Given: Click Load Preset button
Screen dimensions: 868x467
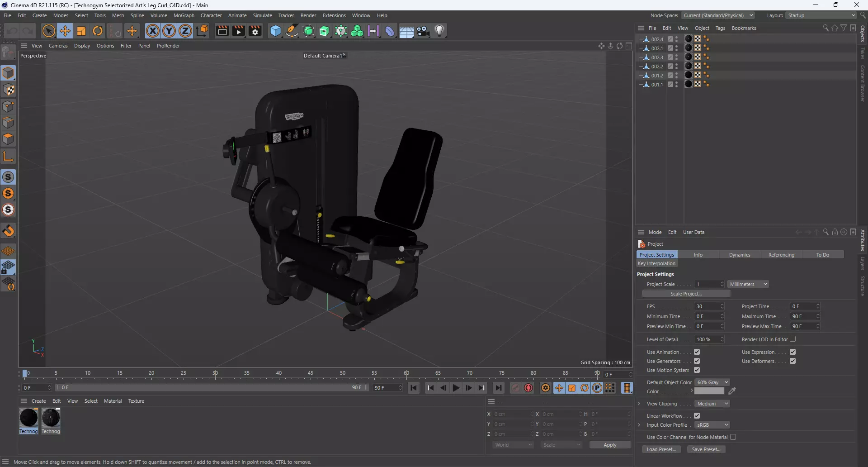Looking at the screenshot, I should [661, 449].
